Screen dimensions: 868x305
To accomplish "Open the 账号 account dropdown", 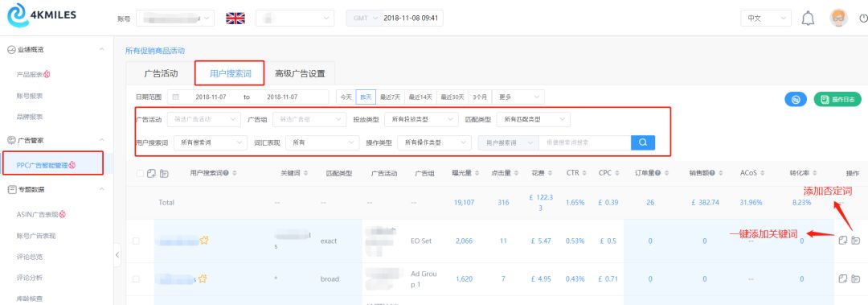I will tap(175, 19).
